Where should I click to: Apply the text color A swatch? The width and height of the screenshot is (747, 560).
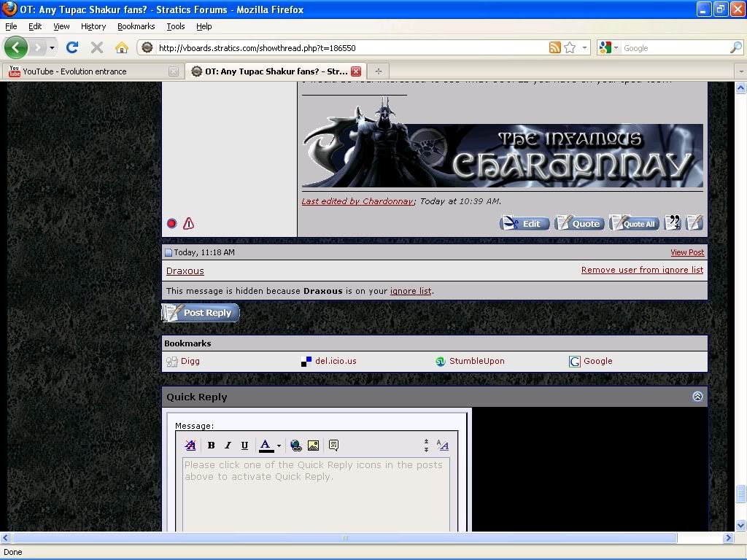(266, 446)
